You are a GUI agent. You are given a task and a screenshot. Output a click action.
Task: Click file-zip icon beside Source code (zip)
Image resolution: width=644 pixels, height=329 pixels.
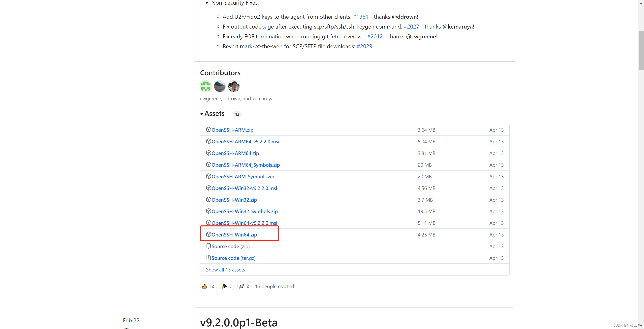[x=208, y=246]
